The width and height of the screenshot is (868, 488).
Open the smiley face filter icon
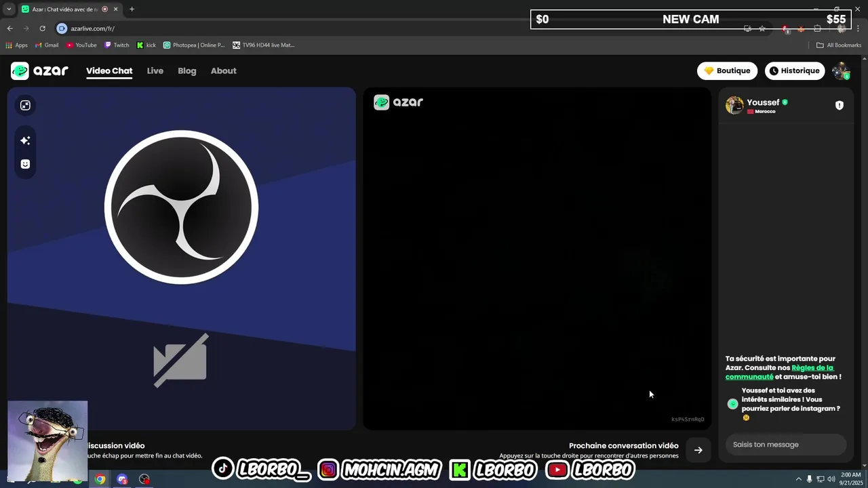coord(25,164)
